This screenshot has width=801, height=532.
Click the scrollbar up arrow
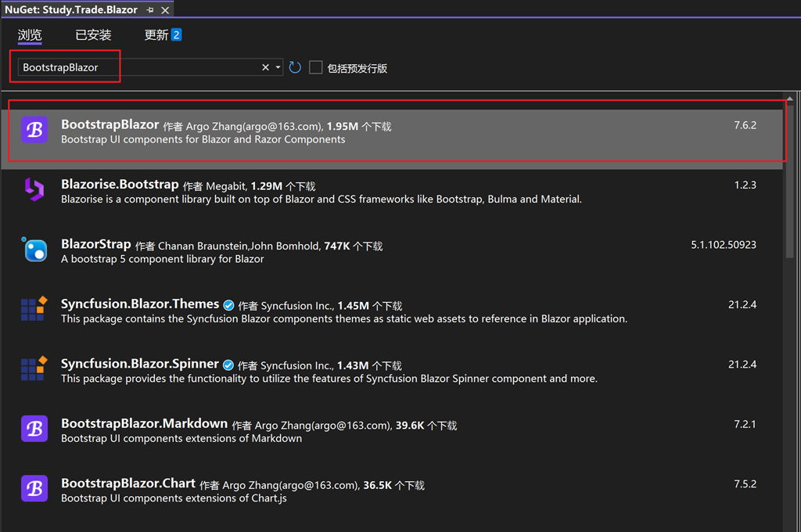pyautogui.click(x=790, y=98)
